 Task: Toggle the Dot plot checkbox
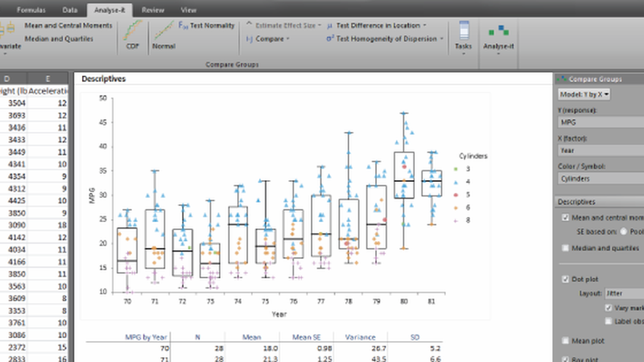pyautogui.click(x=566, y=279)
